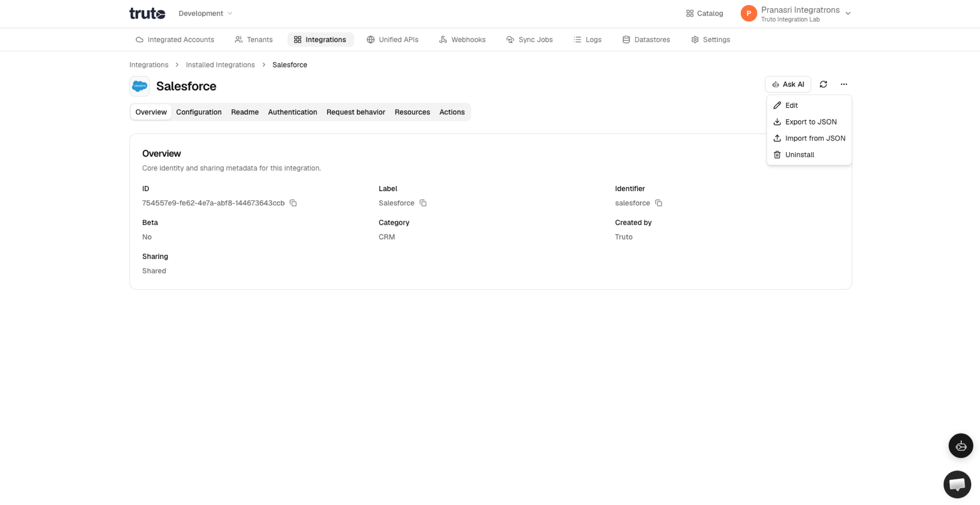
Task: Open the Webhooks page
Action: pyautogui.click(x=462, y=39)
